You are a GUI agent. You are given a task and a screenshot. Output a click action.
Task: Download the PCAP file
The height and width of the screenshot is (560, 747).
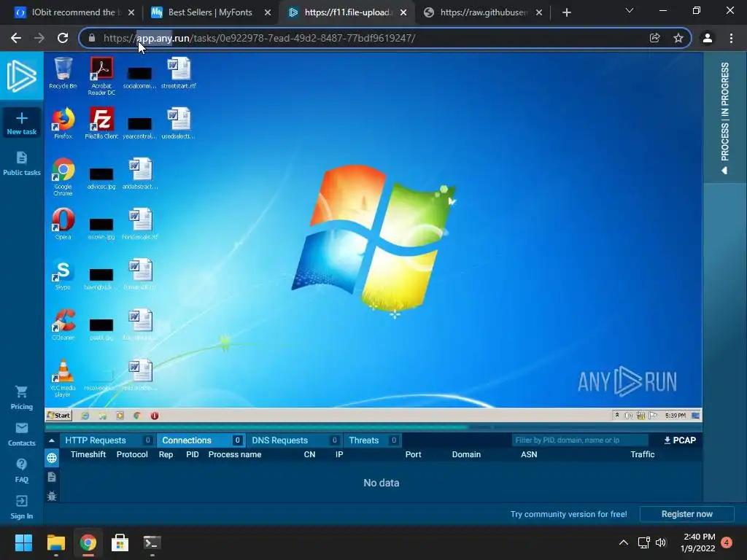(680, 440)
